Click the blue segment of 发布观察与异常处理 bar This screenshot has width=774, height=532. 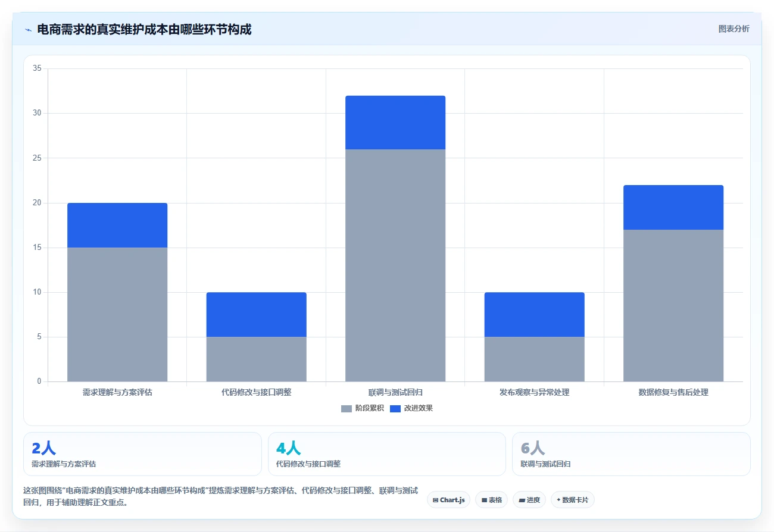coord(535,314)
